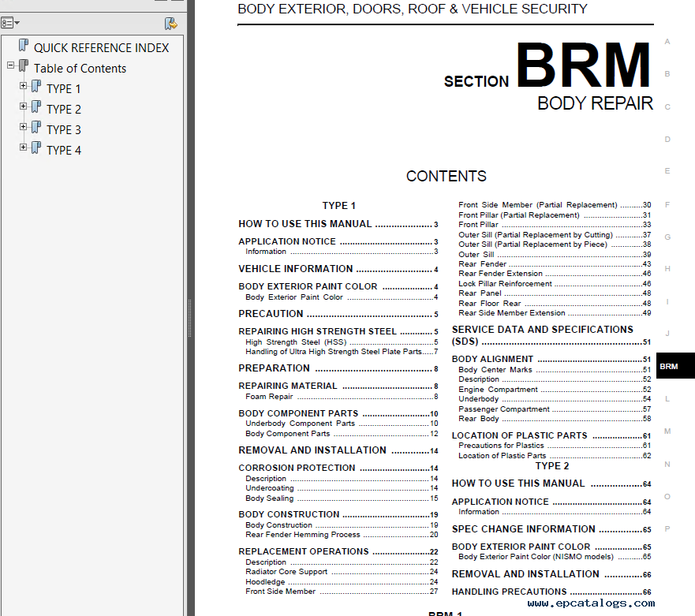Click Front Side Member page 27 entry
This screenshot has width=695, height=616.
pos(342,592)
